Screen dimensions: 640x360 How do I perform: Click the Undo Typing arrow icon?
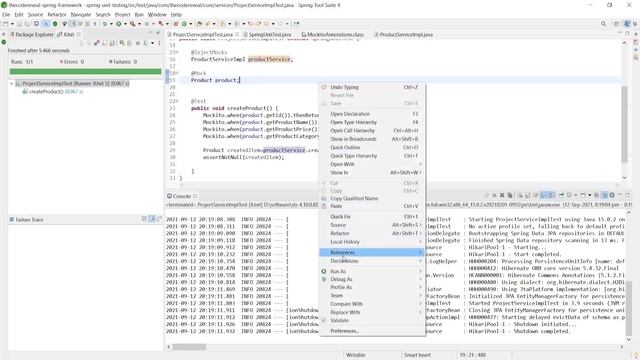coord(324,87)
